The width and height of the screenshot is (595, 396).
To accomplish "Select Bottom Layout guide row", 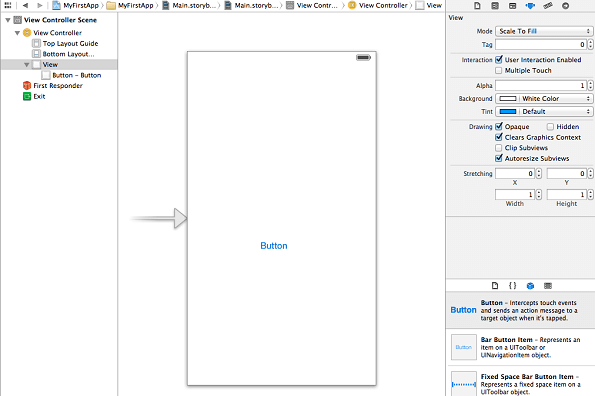I will tap(59, 54).
